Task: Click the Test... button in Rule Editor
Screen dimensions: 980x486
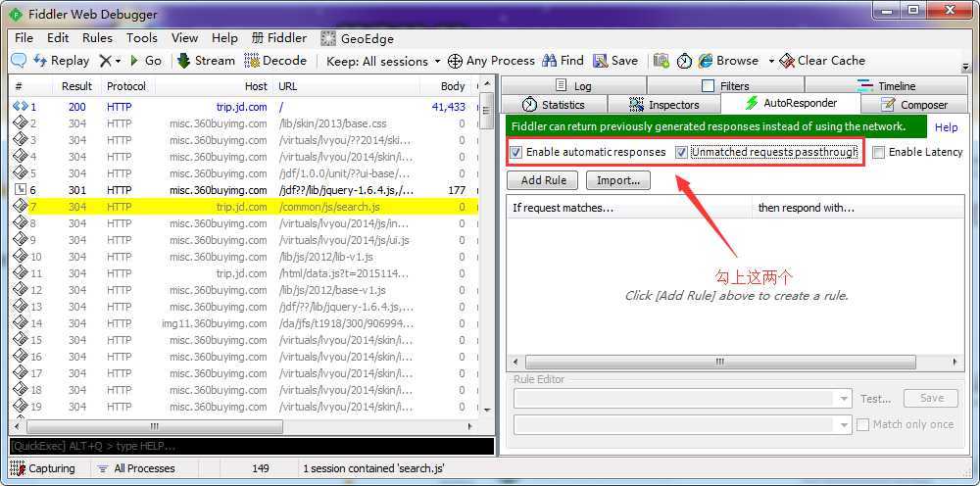Action: tap(875, 399)
